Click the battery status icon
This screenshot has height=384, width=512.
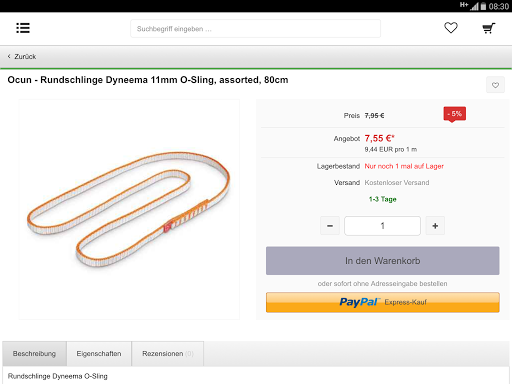483,6
